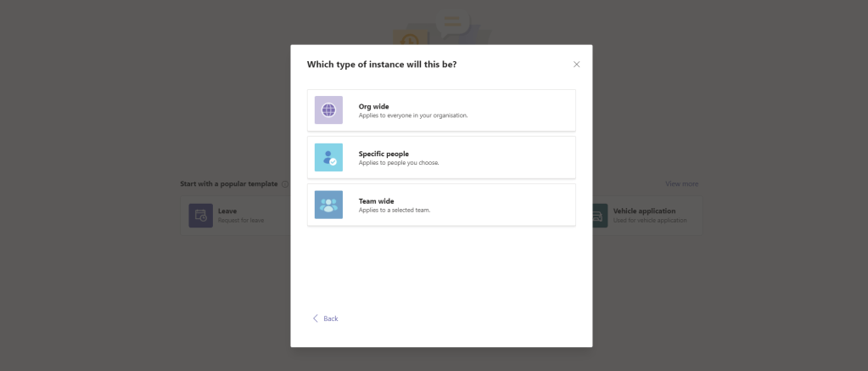Click the Vehicle application car icon
868x371 pixels.
[598, 216]
